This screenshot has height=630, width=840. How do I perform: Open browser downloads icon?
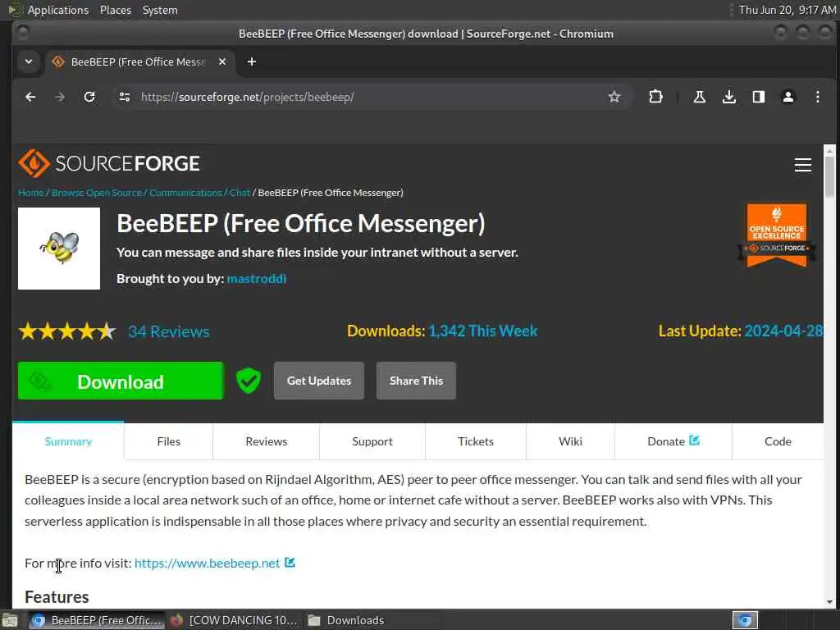click(728, 97)
